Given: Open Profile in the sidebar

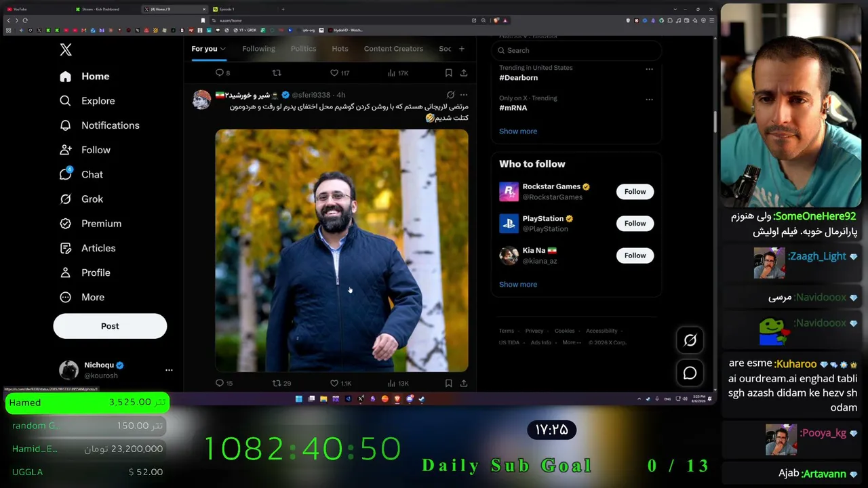Looking at the screenshot, I should pos(85,272).
